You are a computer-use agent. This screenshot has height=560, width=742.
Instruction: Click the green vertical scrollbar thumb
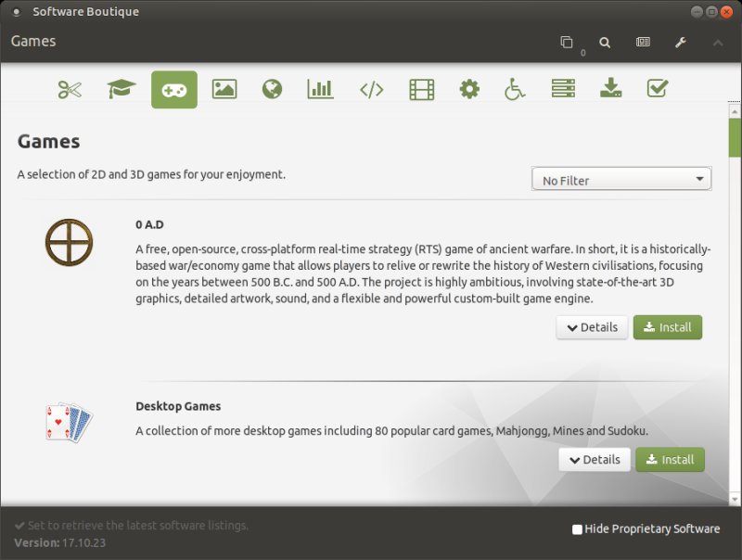[x=735, y=137]
